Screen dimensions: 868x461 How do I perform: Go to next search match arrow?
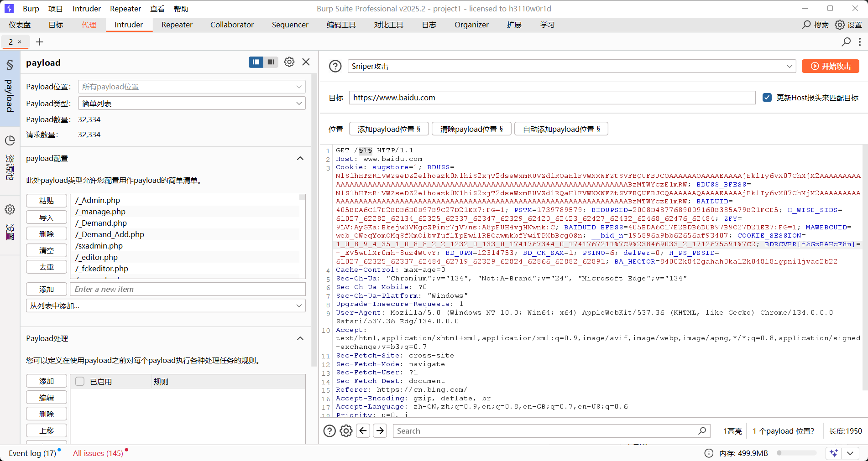coord(380,431)
